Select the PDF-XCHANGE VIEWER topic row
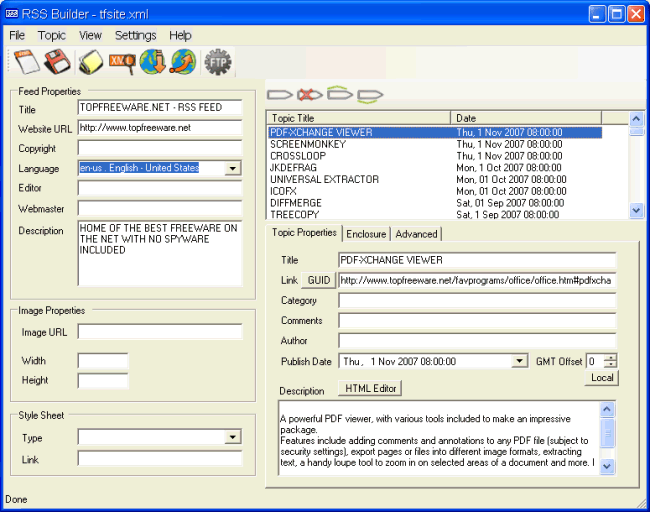The height and width of the screenshot is (512, 650). click(434, 132)
